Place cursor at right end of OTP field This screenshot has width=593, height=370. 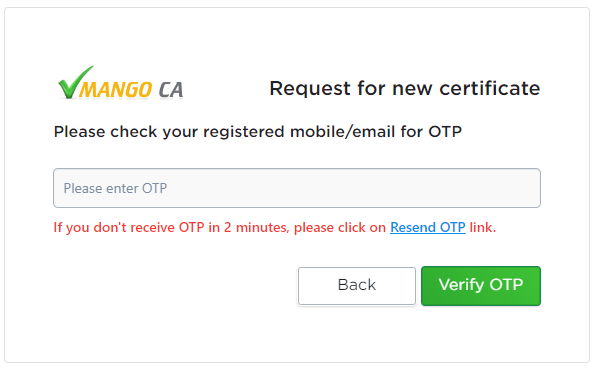click(x=531, y=188)
